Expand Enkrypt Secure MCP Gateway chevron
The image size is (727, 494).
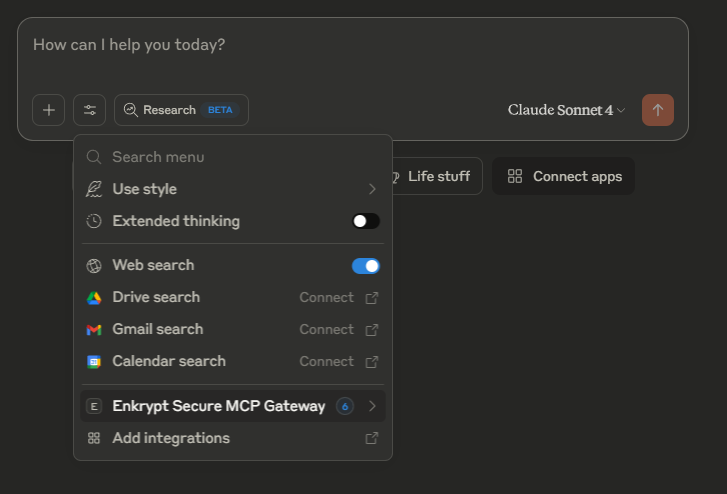click(x=372, y=406)
